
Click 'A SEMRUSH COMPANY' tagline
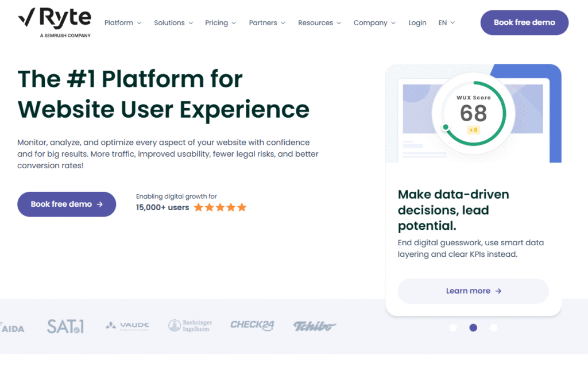(65, 36)
